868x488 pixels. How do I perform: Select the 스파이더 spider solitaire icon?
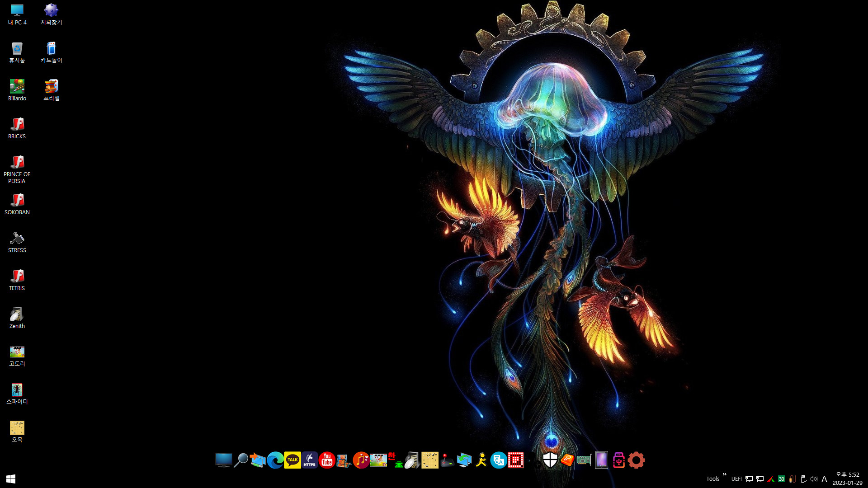coord(17,394)
